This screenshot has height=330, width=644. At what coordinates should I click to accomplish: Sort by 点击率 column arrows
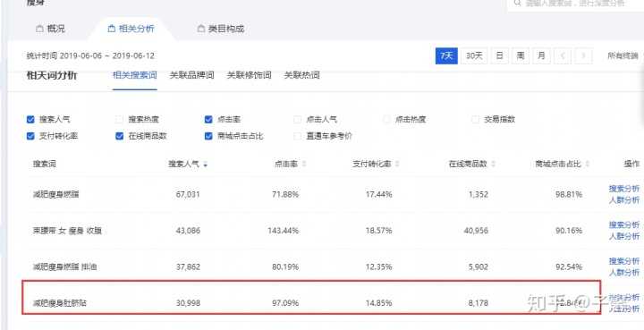(x=304, y=165)
